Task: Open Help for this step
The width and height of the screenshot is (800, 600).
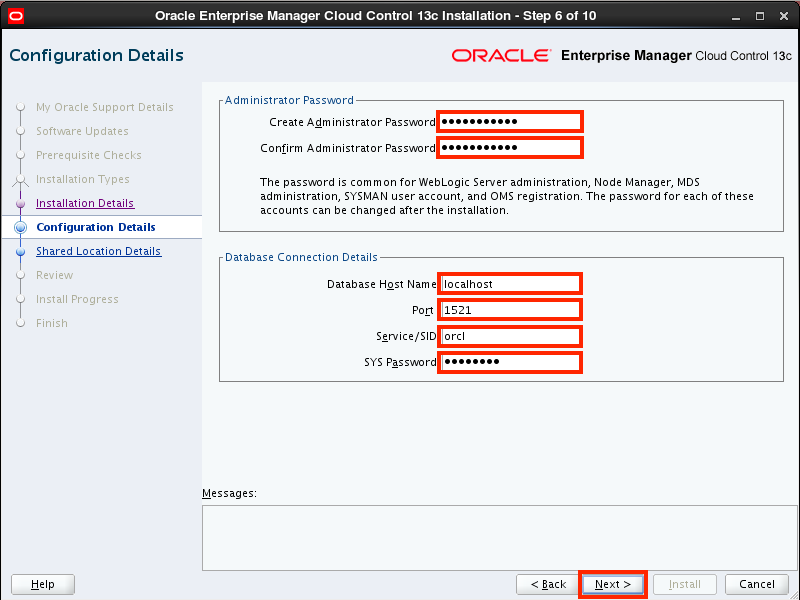Action: (x=43, y=584)
